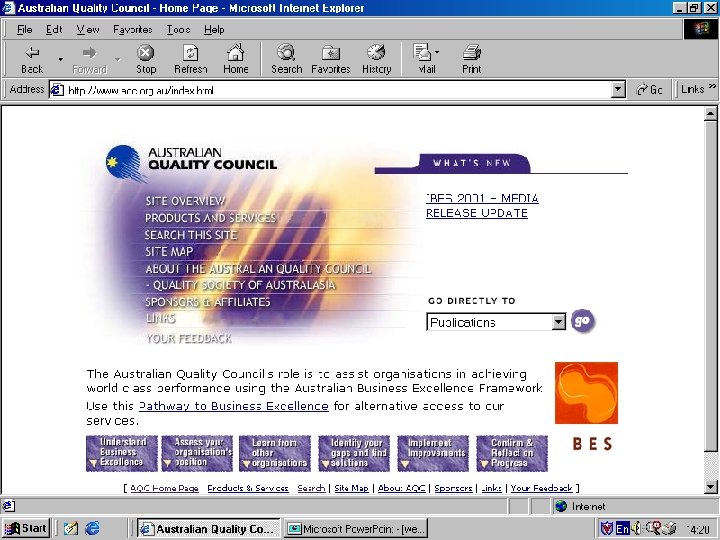The width and height of the screenshot is (720, 540).
Task: Print the current page
Action: [472, 60]
